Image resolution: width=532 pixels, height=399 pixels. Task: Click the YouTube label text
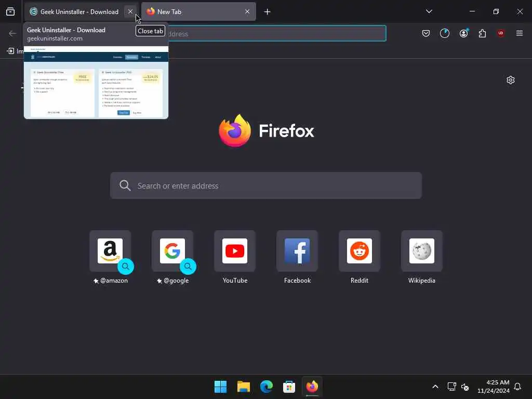tap(235, 281)
